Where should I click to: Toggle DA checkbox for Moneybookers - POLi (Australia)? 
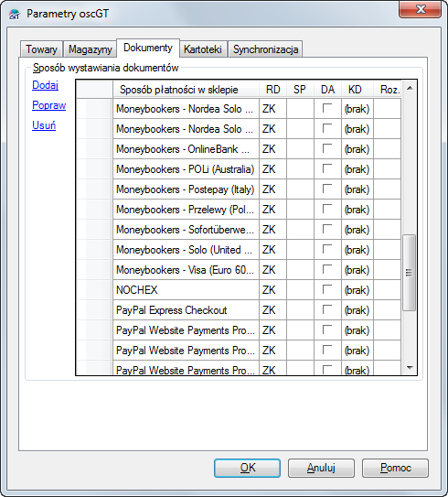point(327,168)
